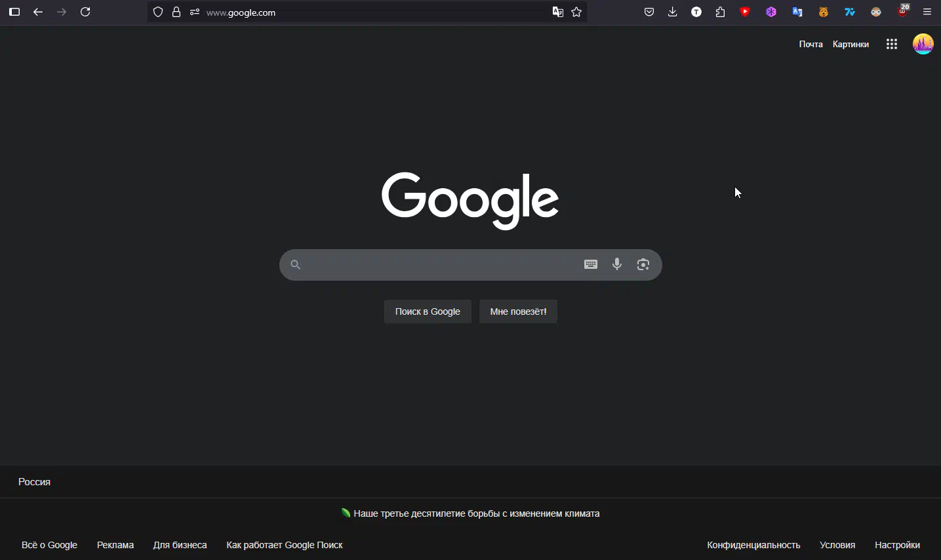Reload the current Google page

point(85,12)
